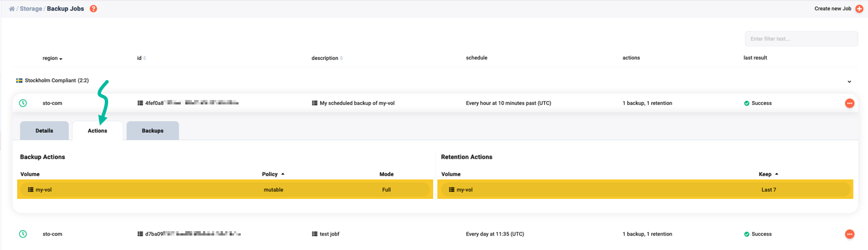Click the Last 7 keep value
The height and width of the screenshot is (250, 868).
click(769, 189)
